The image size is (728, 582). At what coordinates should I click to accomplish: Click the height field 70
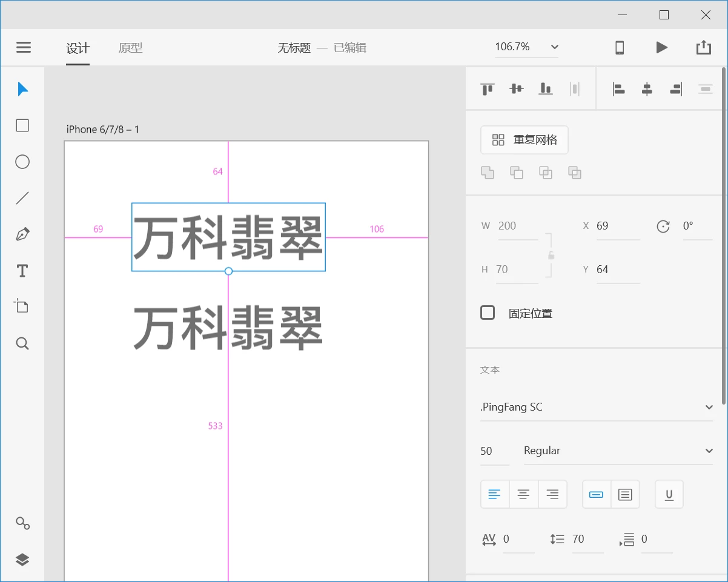click(518, 270)
